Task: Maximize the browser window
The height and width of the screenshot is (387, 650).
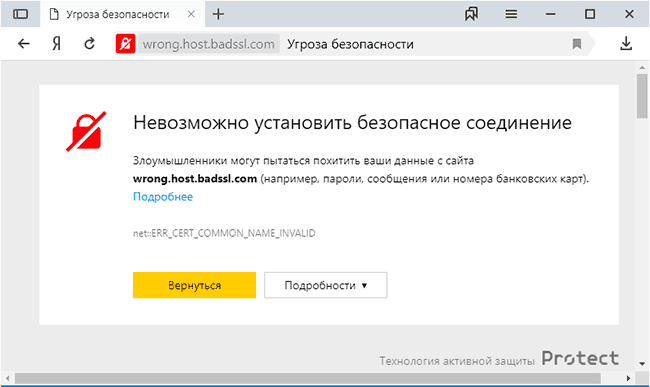Action: [x=590, y=14]
